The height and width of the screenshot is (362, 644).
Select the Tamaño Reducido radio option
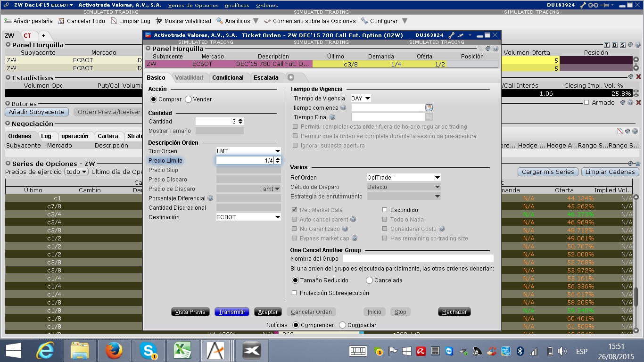pyautogui.click(x=296, y=280)
